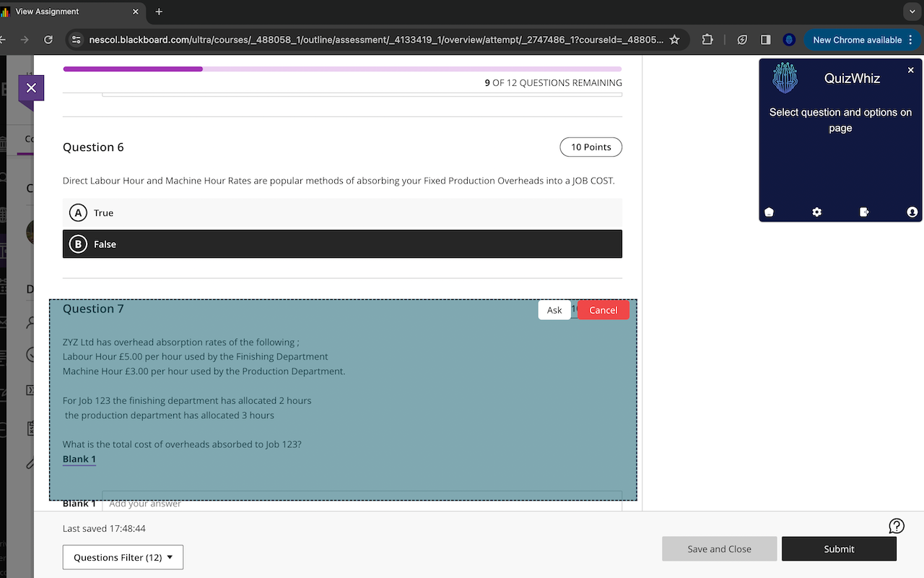Close the assessment with the purple X
924x578 pixels.
[x=31, y=88]
